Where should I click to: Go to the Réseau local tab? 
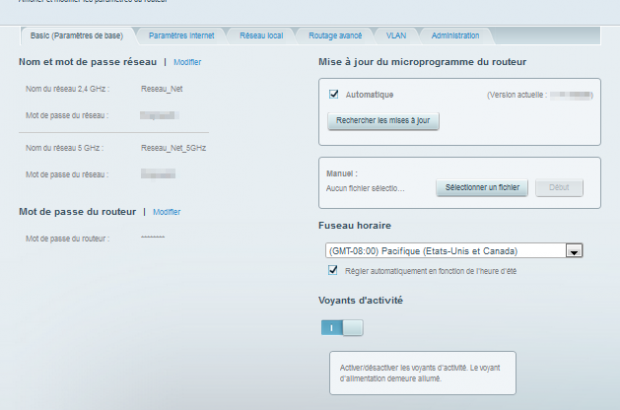(261, 35)
